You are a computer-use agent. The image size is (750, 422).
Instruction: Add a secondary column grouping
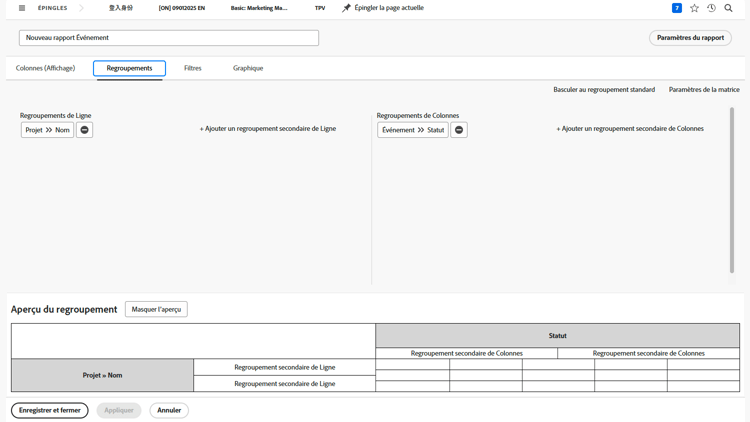point(630,129)
